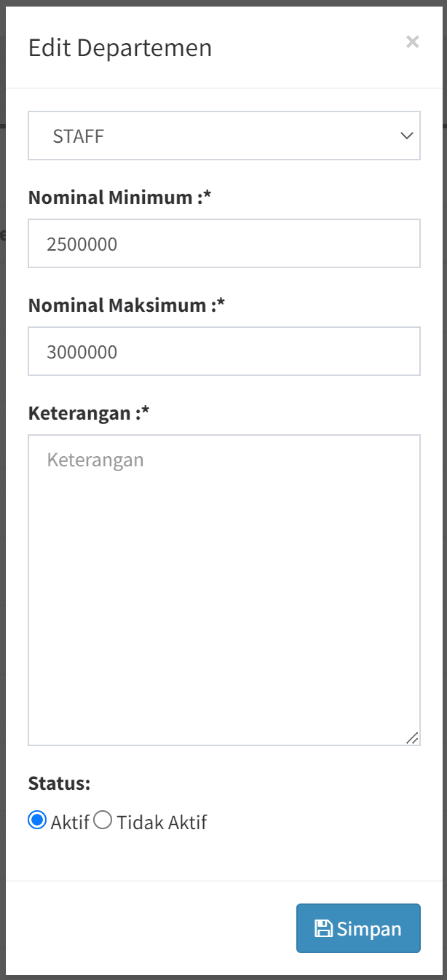Click the floppy disk icon in Simpan

pos(323,928)
